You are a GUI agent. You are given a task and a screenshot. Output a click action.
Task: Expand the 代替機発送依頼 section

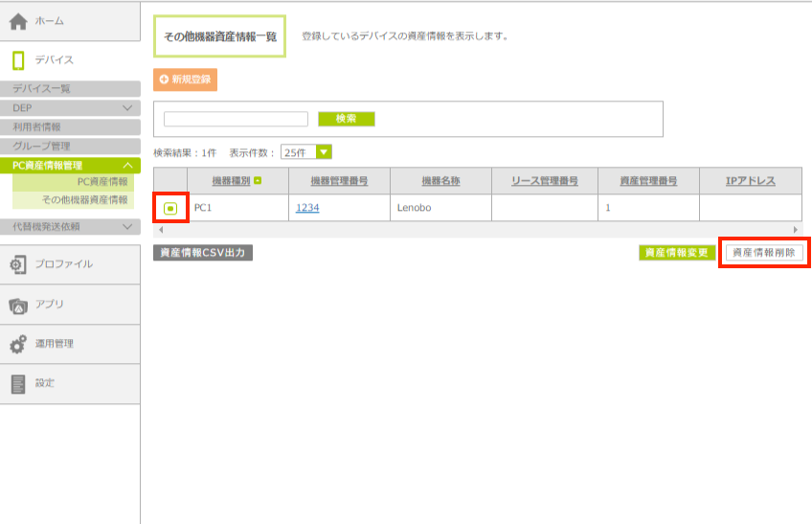(127, 227)
